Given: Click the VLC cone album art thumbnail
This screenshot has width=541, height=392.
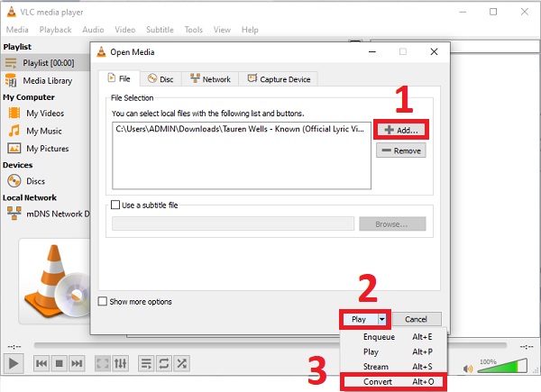Looking at the screenshot, I should (x=55, y=281).
